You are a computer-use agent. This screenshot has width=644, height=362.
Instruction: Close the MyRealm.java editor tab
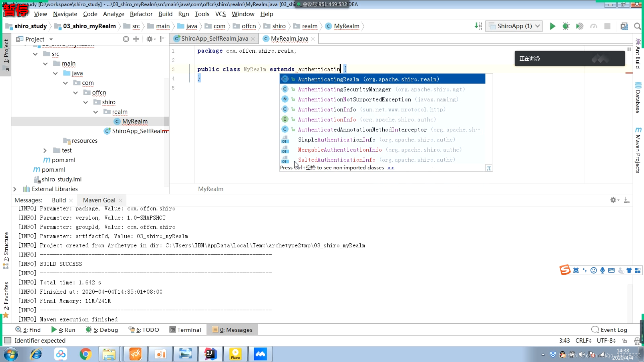[x=313, y=39]
